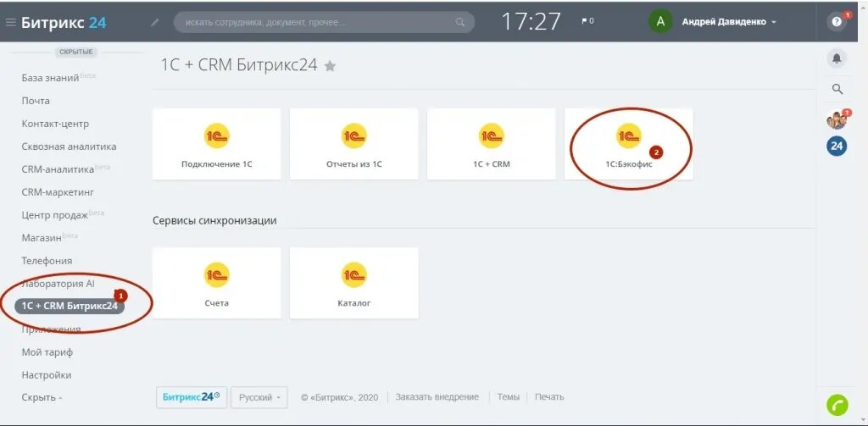Open Лаборатория AI in the sidebar
868x426 pixels.
click(x=58, y=284)
